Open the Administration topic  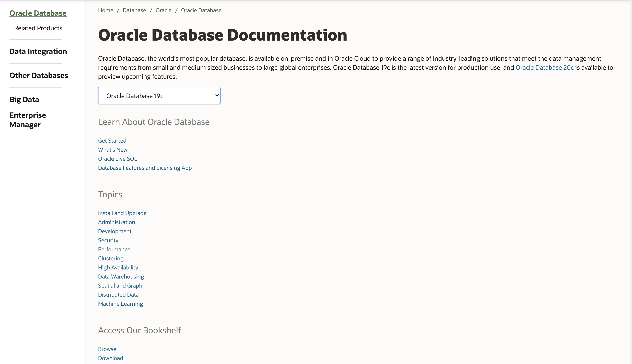[x=116, y=222]
